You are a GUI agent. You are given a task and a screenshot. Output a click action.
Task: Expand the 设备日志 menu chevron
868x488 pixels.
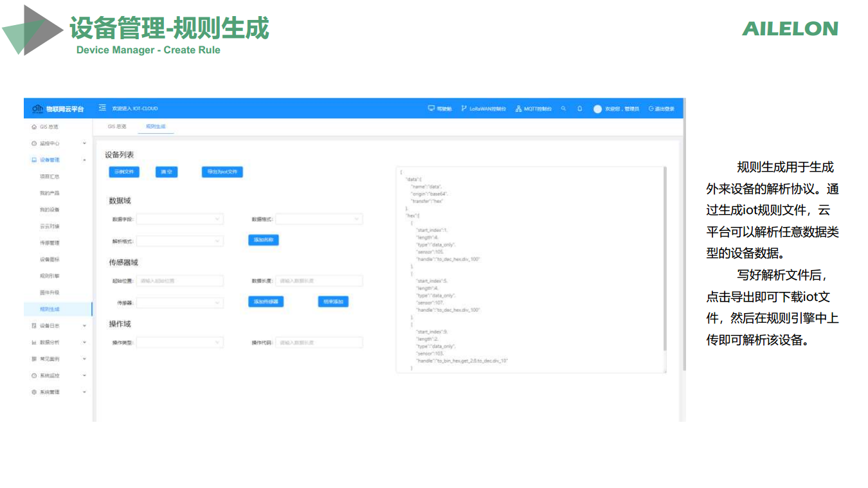pyautogui.click(x=84, y=326)
